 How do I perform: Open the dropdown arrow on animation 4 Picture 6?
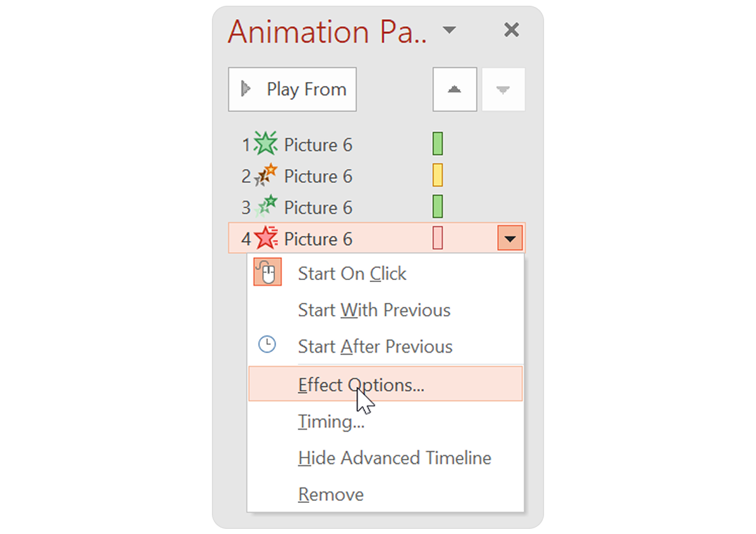509,238
